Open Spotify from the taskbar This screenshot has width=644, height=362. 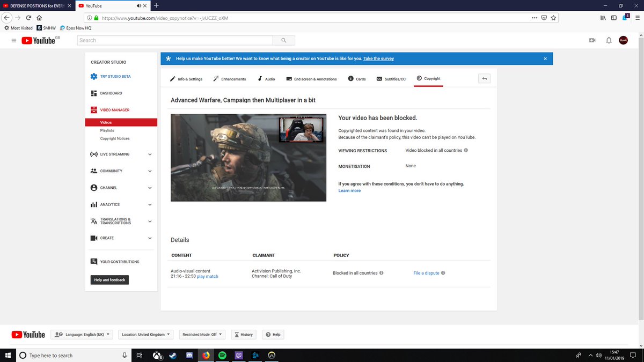(x=222, y=355)
